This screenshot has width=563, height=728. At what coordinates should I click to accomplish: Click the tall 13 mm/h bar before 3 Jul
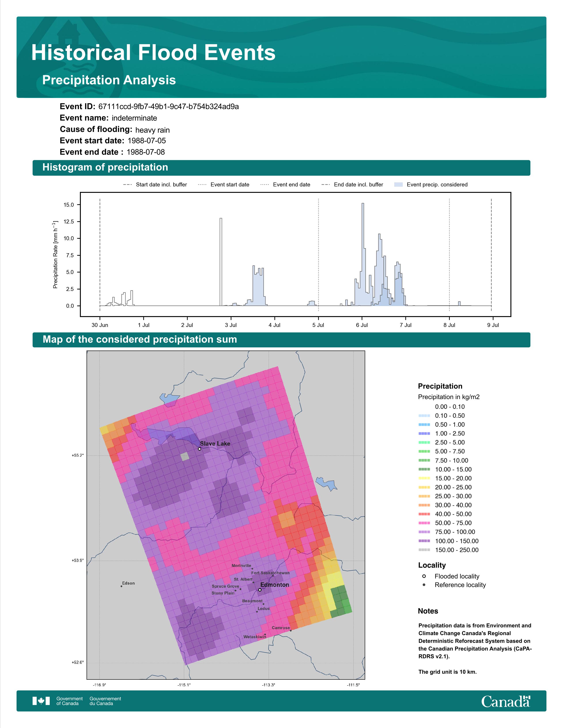point(221,262)
